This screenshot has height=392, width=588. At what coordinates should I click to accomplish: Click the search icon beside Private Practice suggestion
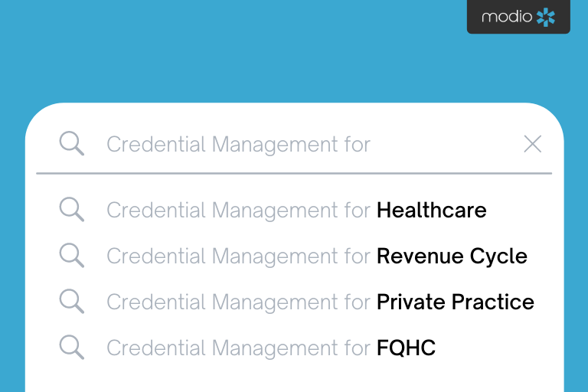pos(72,301)
